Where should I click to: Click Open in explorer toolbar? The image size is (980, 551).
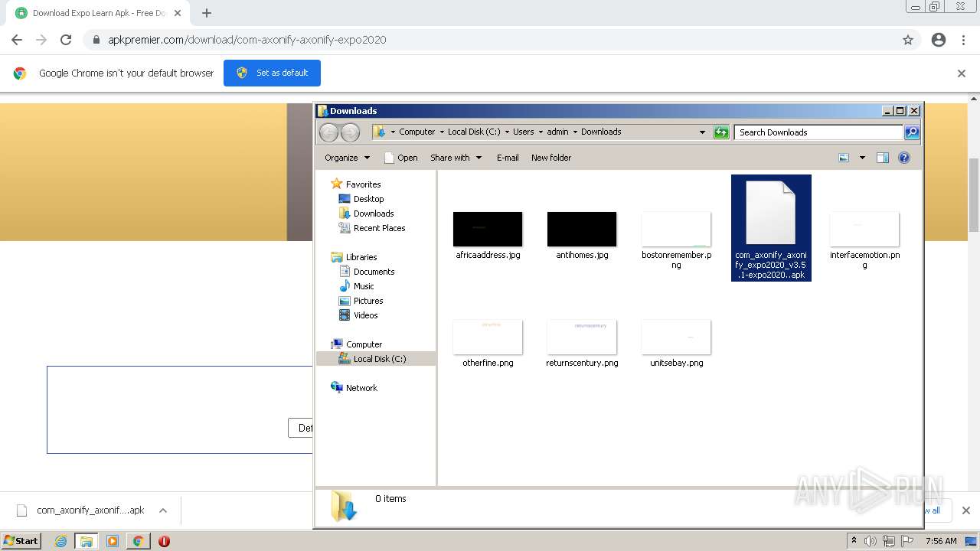(x=400, y=158)
